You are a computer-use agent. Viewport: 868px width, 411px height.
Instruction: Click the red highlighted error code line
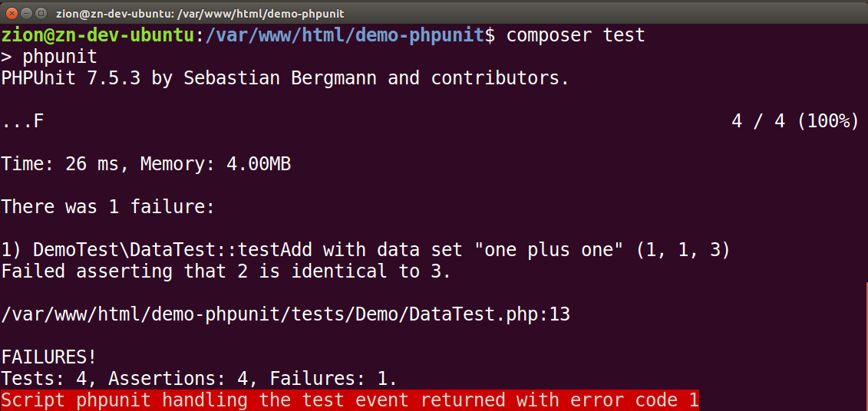[350, 399]
